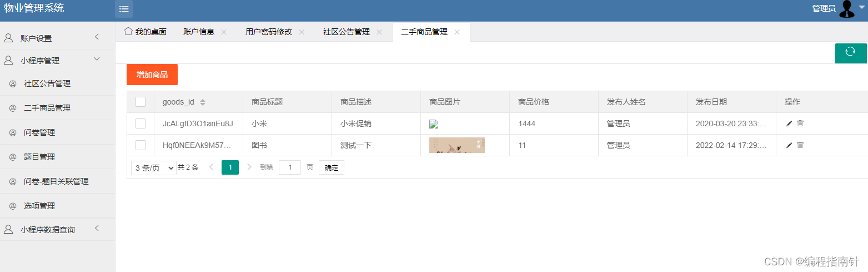Click the 增加商品 button
The image size is (868, 272).
pyautogui.click(x=152, y=75)
